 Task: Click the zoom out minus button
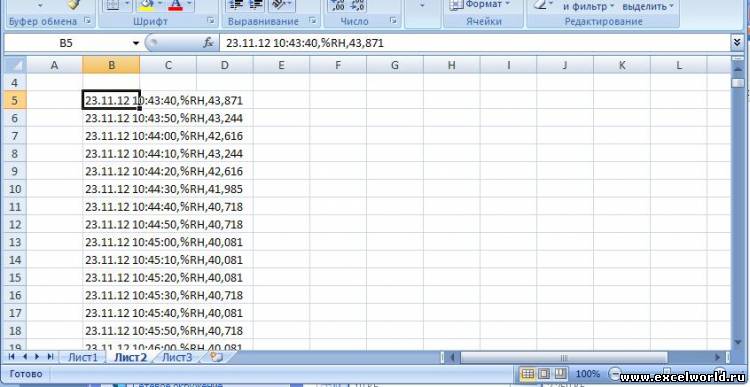pos(614,374)
